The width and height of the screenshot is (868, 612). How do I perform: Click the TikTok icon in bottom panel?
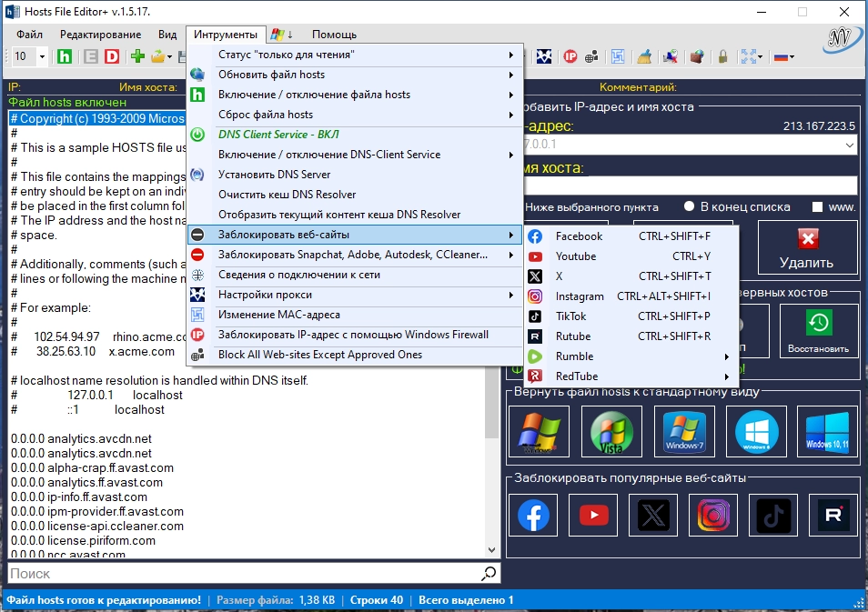pos(772,517)
